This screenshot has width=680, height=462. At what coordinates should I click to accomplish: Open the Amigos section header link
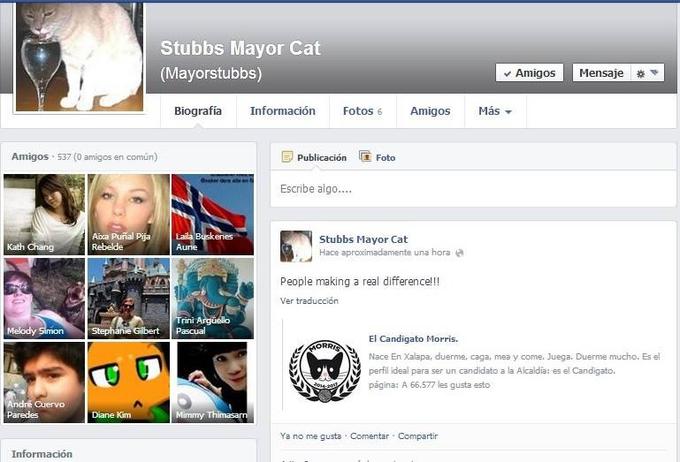(30, 156)
